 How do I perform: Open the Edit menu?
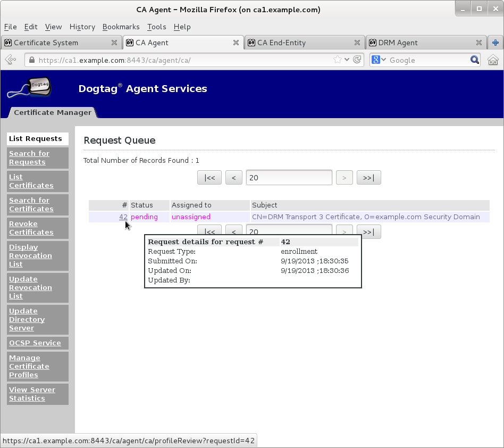tap(31, 27)
